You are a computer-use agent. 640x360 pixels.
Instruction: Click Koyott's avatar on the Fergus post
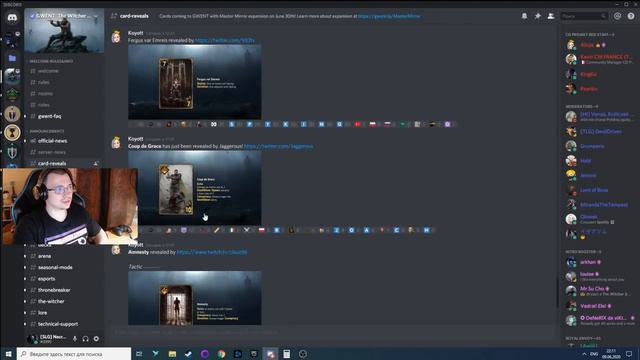pyautogui.click(x=116, y=37)
